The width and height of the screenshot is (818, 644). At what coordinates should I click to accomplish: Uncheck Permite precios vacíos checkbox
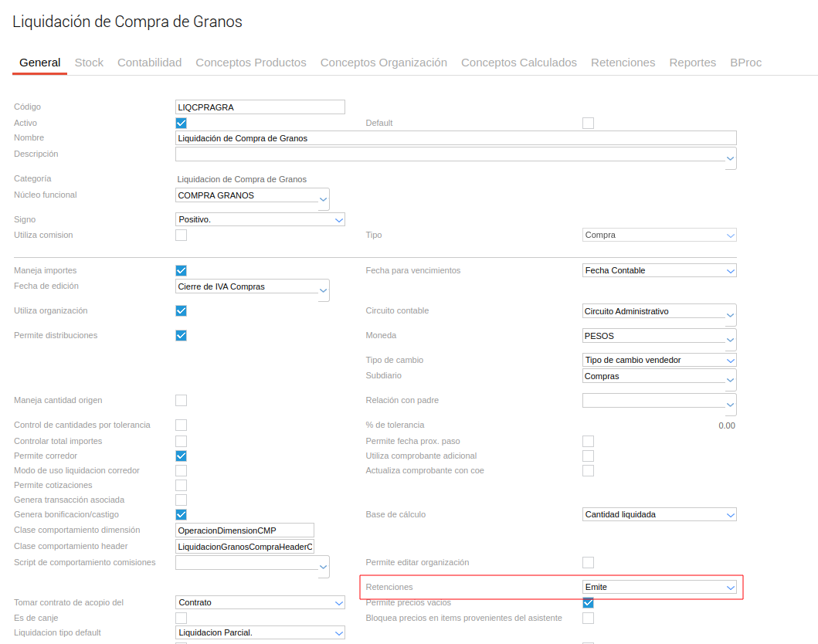(x=588, y=602)
